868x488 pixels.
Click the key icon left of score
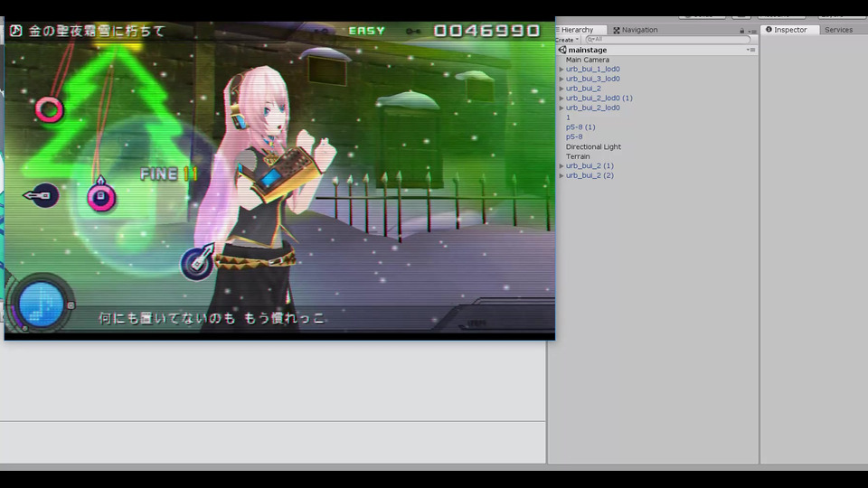click(x=413, y=32)
